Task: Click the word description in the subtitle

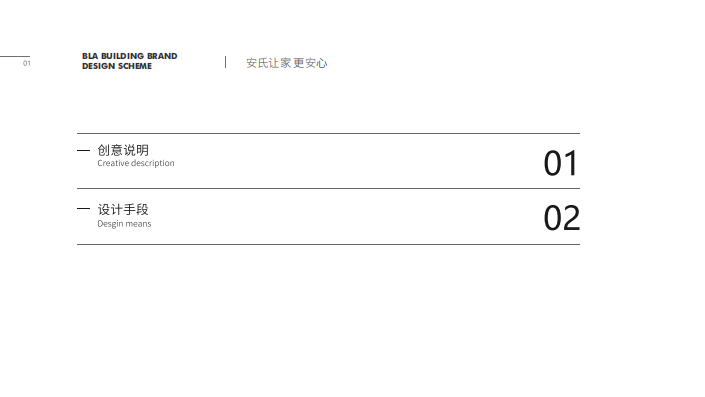Action: tap(152, 164)
